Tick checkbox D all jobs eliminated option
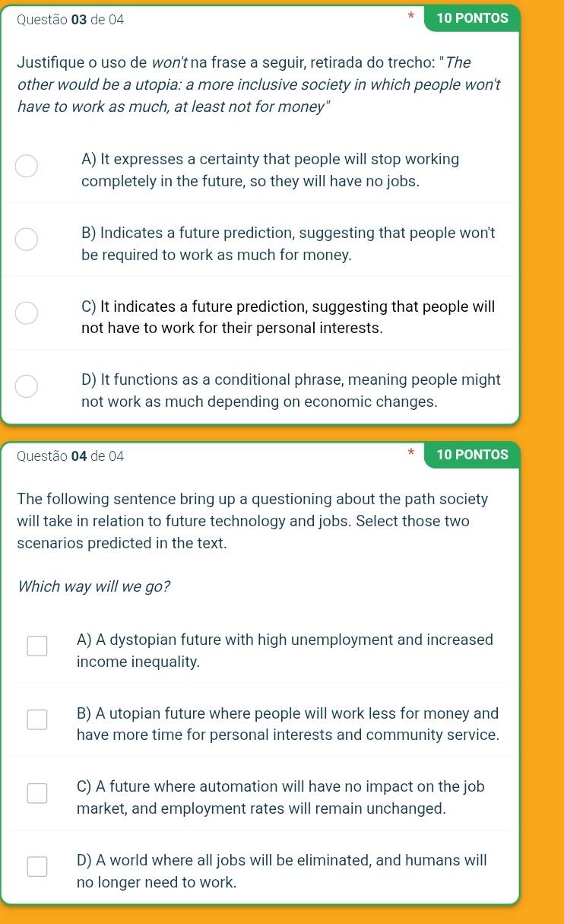The height and width of the screenshot is (924, 564). pyautogui.click(x=36, y=866)
